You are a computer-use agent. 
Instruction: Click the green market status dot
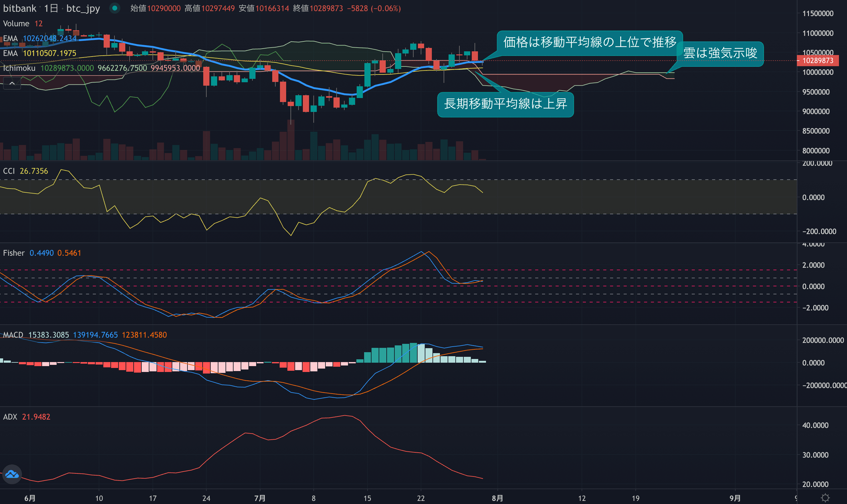115,8
